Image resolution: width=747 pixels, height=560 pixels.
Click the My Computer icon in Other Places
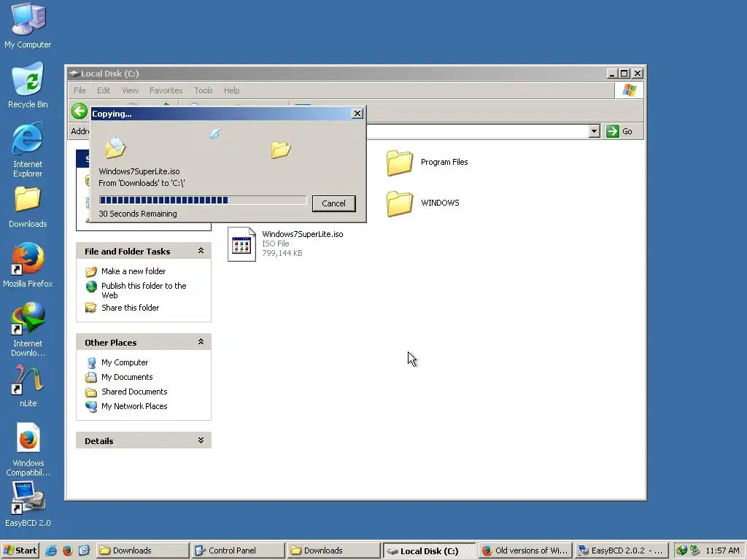pos(91,363)
